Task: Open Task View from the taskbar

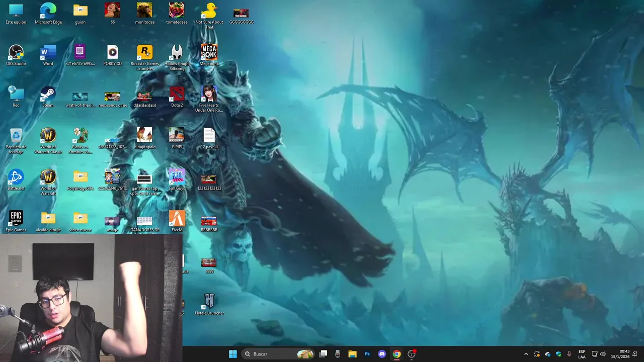Action: 324,354
